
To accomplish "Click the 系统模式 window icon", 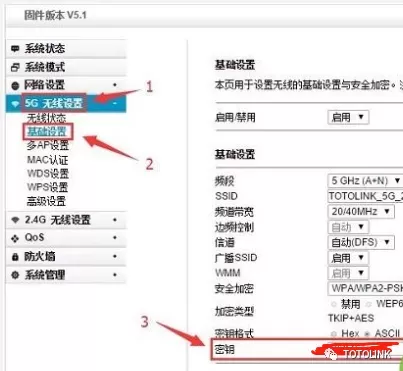I will tap(15, 67).
